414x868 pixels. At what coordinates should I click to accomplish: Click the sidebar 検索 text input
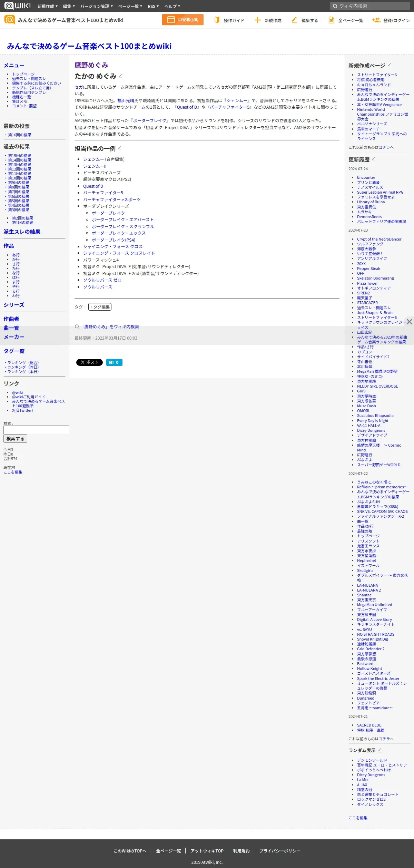[x=36, y=430]
